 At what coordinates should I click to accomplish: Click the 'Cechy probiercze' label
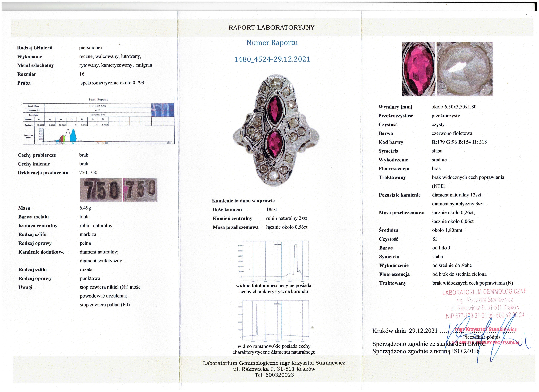pos(37,155)
